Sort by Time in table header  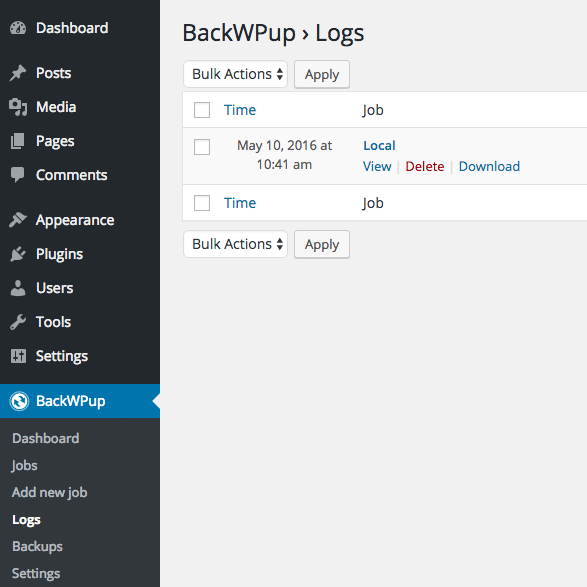coord(240,110)
